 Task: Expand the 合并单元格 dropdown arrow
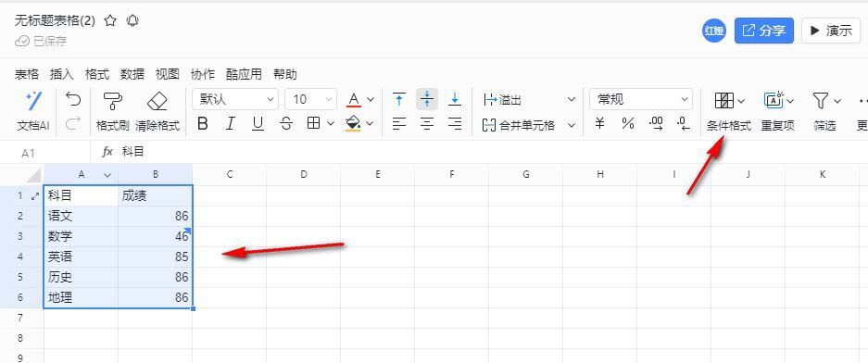pos(572,126)
